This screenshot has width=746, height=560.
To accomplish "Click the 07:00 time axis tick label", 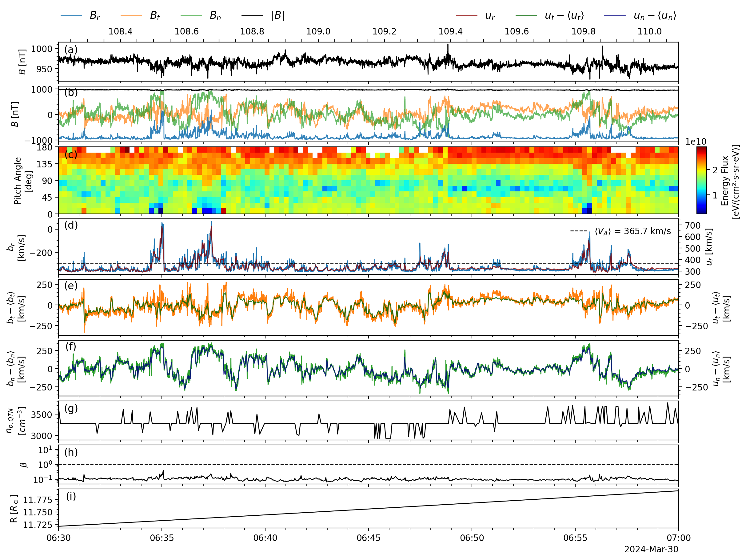I will pos(678,538).
